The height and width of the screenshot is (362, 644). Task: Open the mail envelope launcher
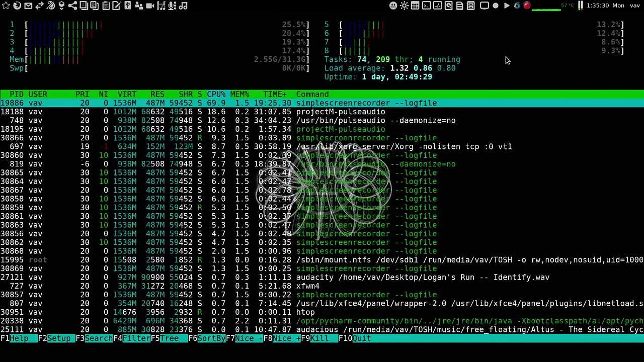28,6
